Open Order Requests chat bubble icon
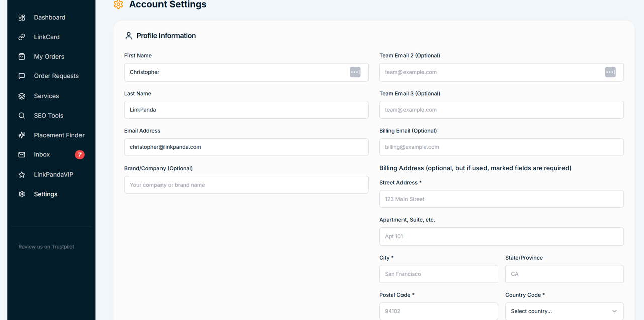The image size is (644, 320). 21,76
